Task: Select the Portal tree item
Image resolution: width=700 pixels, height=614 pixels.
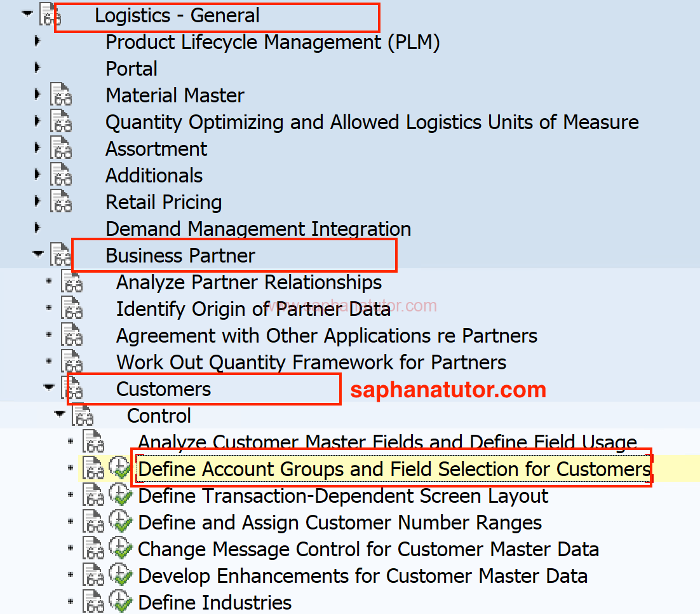Action: coord(131,69)
